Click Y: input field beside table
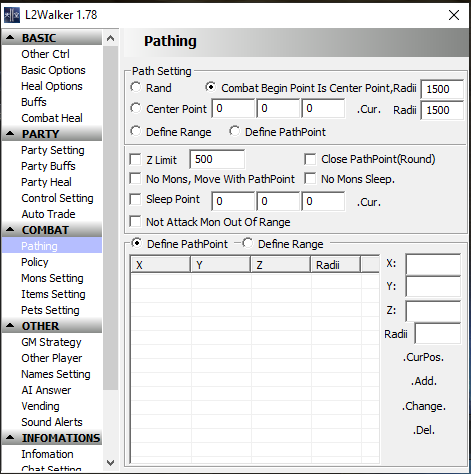 pyautogui.click(x=433, y=286)
